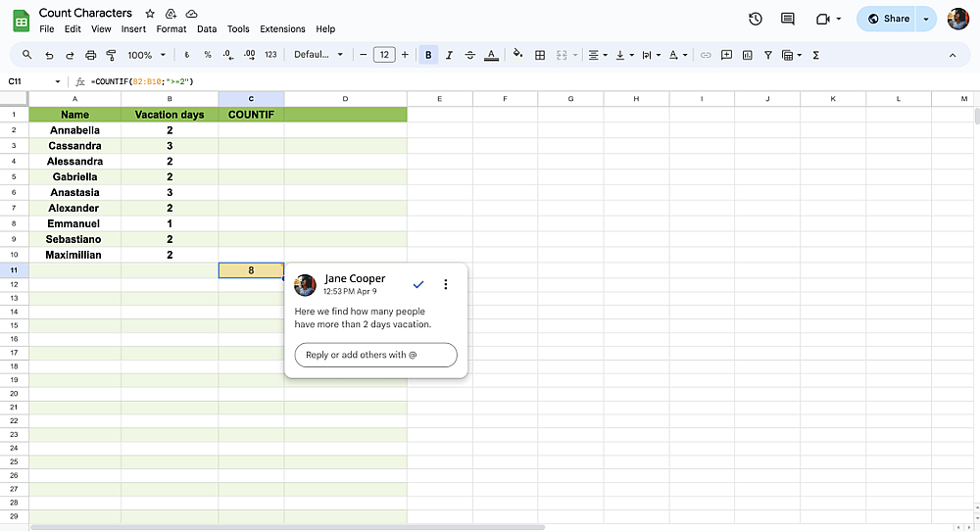
Task: Click the reply or add others field
Action: [375, 355]
